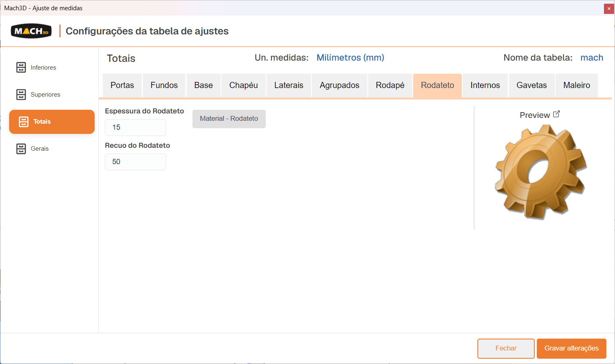Switch to the Gavetas tab
The image size is (615, 364).
pyautogui.click(x=532, y=85)
